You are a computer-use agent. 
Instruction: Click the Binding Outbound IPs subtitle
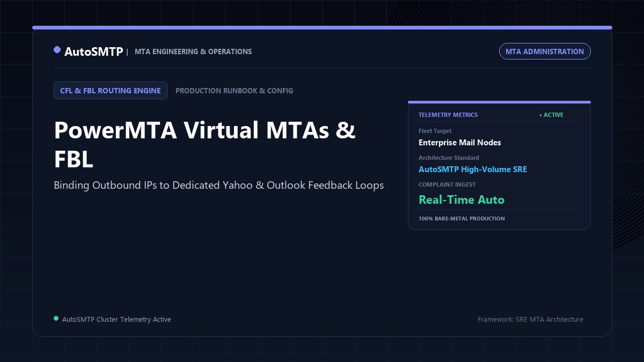(219, 185)
